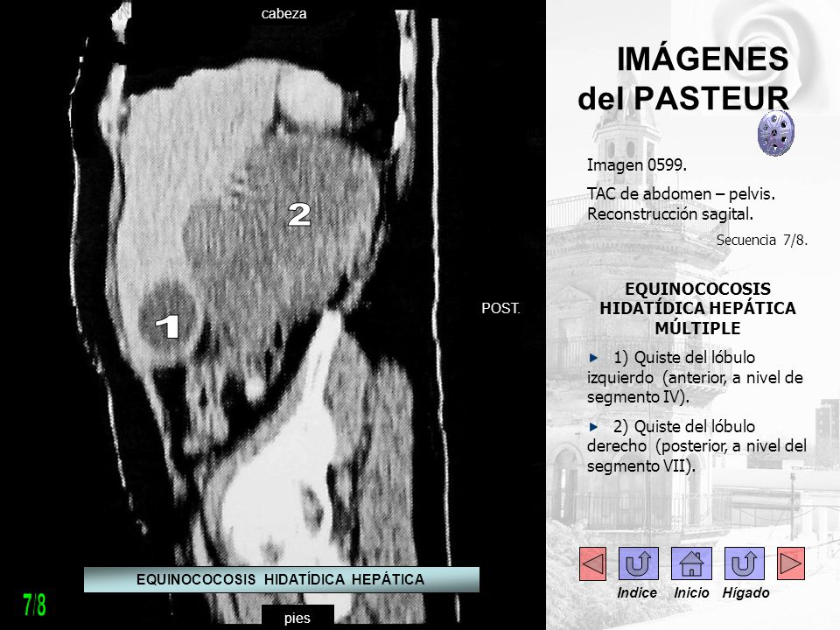Click the cyst marker number 2
Viewport: 840px width, 630px height.
(299, 214)
